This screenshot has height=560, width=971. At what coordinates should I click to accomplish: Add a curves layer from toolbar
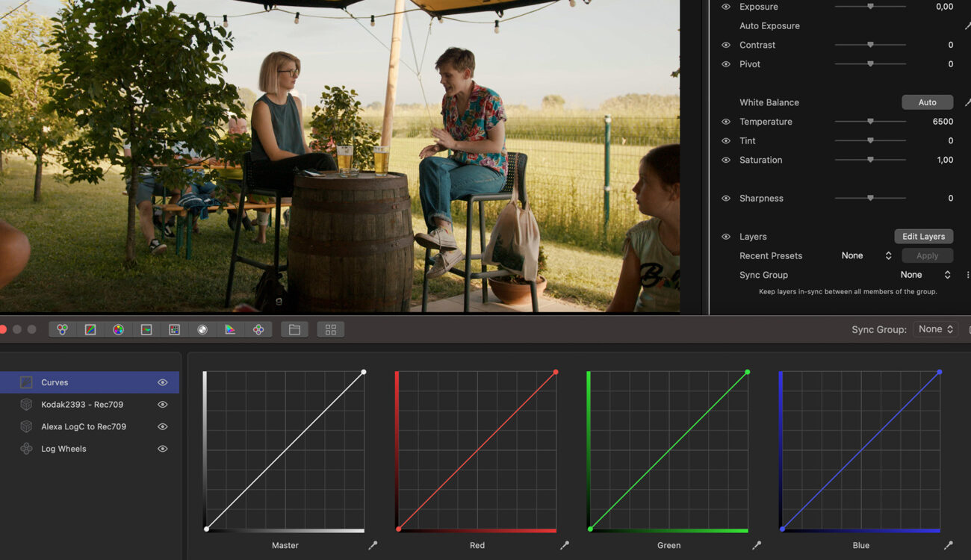90,329
